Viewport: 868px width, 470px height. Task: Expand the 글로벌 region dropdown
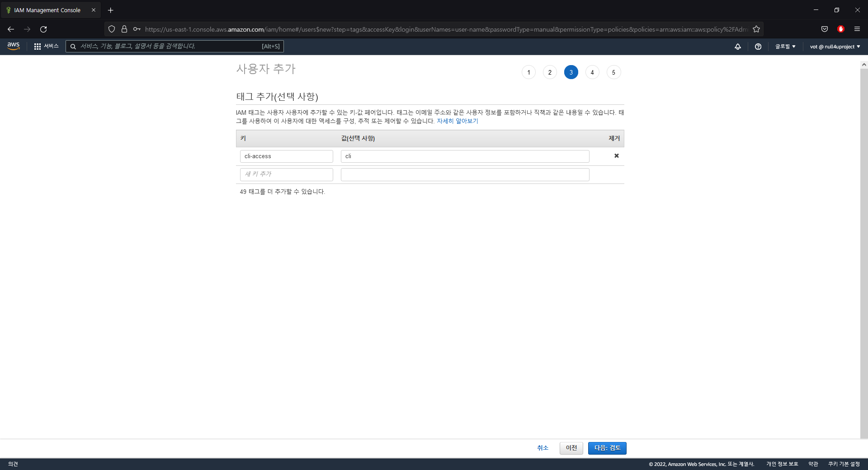(x=785, y=47)
